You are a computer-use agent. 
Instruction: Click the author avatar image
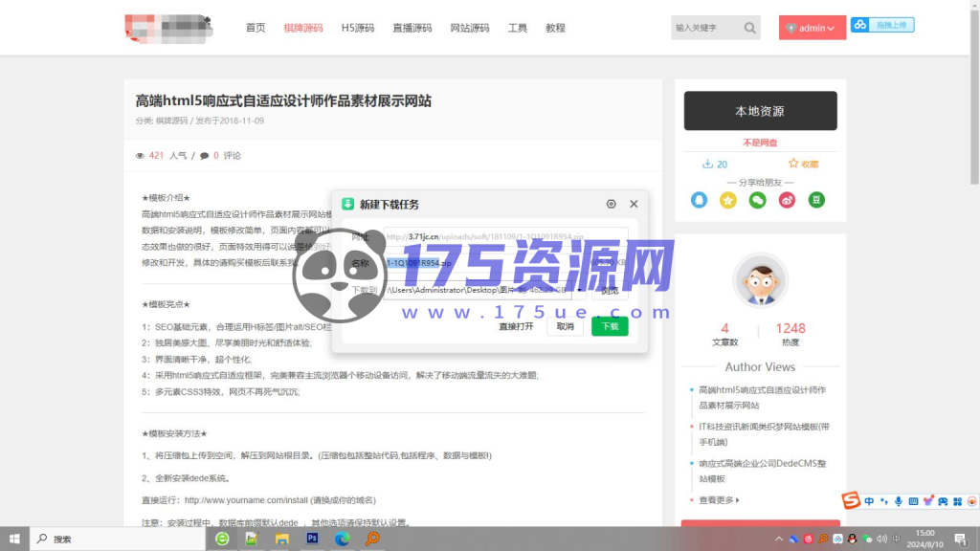click(x=760, y=280)
